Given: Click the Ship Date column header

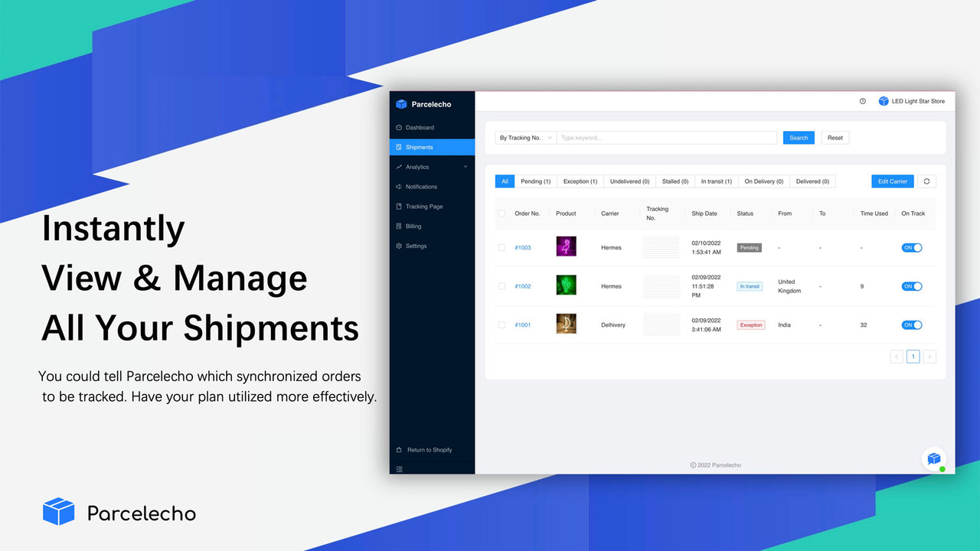Looking at the screenshot, I should point(704,214).
